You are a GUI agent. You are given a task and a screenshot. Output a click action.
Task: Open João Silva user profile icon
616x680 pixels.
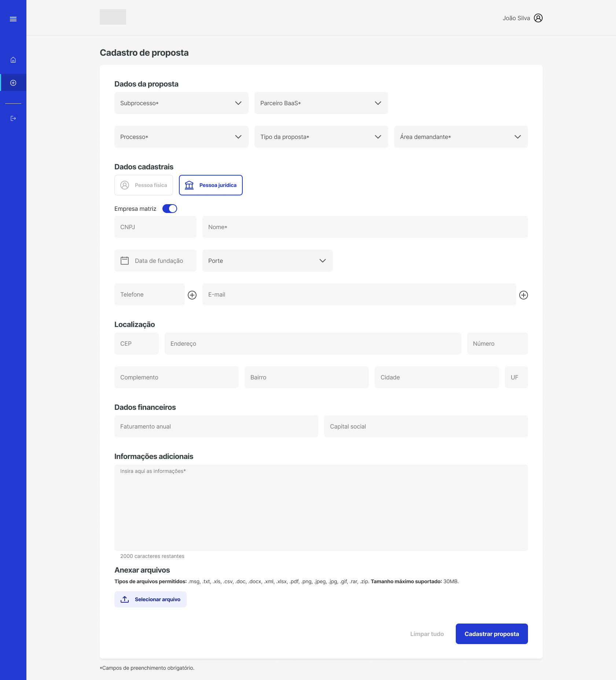tap(538, 18)
